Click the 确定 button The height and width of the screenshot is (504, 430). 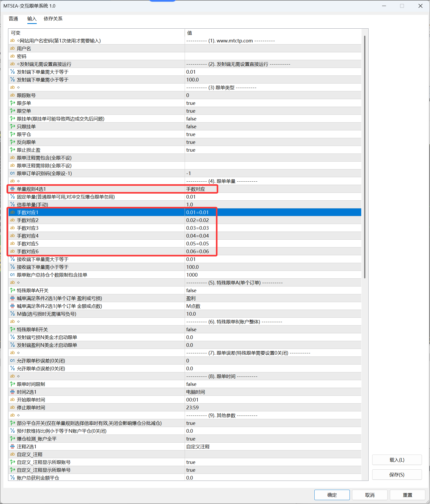pos(332,495)
